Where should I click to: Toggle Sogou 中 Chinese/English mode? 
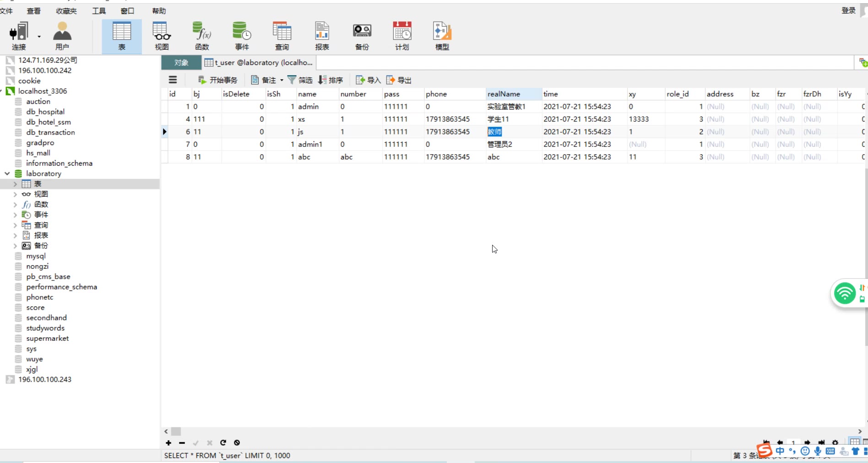point(780,451)
